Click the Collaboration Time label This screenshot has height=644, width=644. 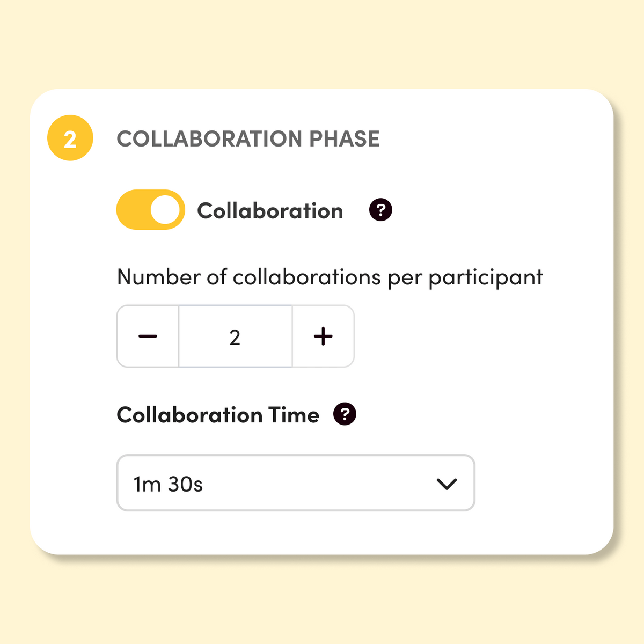[218, 415]
